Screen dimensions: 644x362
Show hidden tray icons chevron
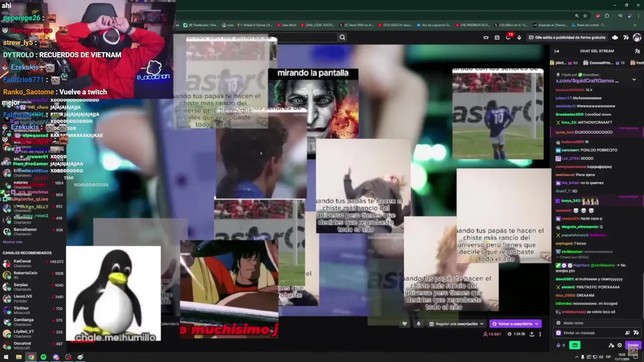577,357
